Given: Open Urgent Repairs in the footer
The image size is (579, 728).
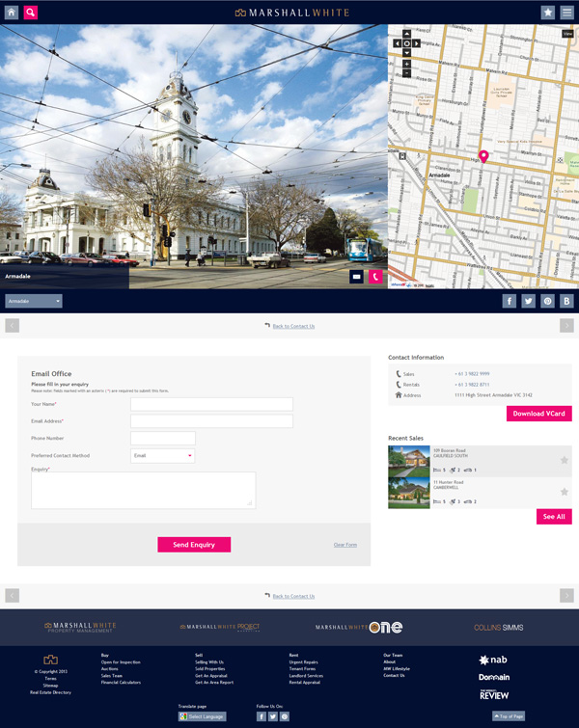Looking at the screenshot, I should tap(303, 662).
